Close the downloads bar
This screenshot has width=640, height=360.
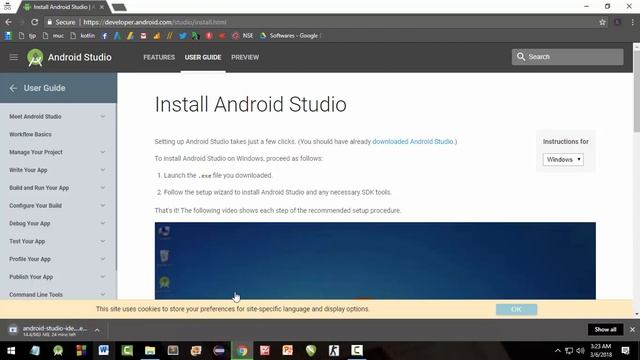632,329
